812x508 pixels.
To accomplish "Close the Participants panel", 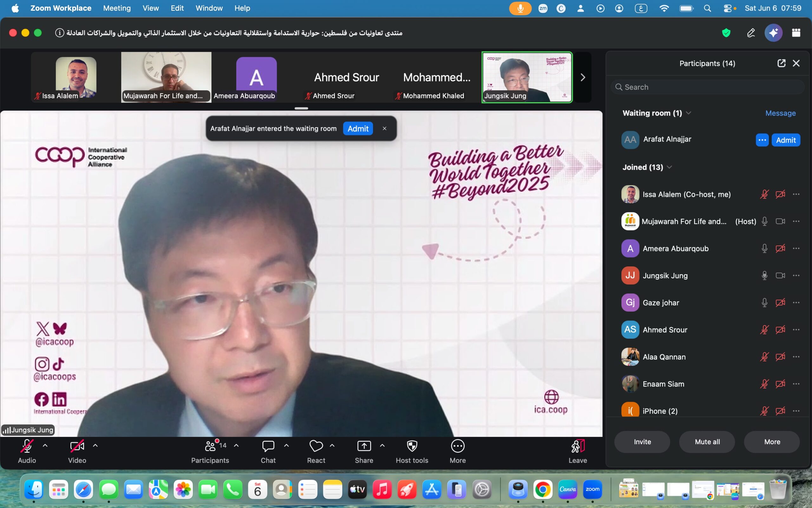I will point(796,63).
